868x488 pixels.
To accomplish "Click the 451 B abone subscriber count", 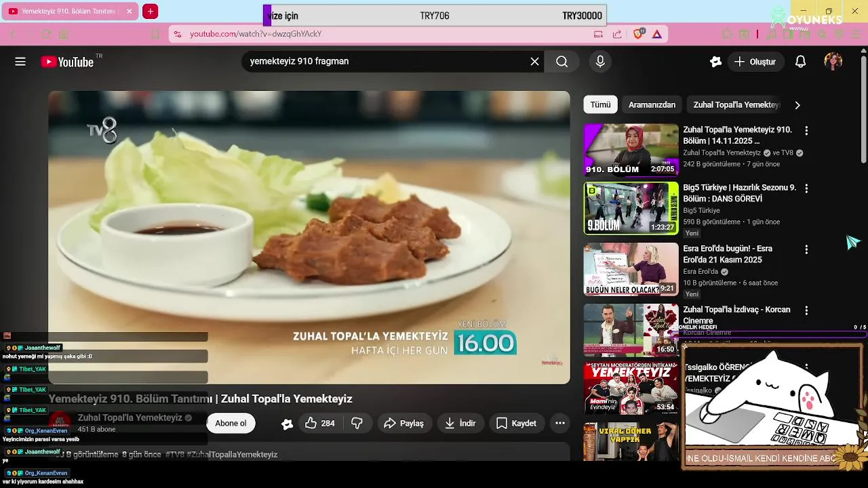I will pos(97,430).
